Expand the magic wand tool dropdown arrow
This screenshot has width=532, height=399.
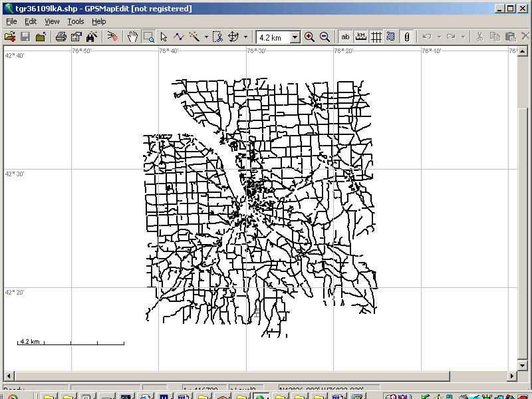(x=206, y=37)
